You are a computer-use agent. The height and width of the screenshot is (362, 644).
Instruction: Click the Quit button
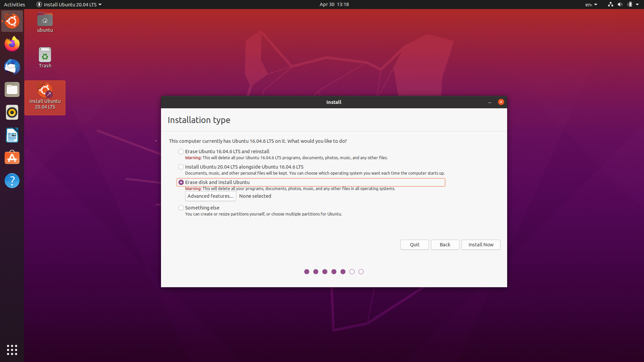click(415, 245)
